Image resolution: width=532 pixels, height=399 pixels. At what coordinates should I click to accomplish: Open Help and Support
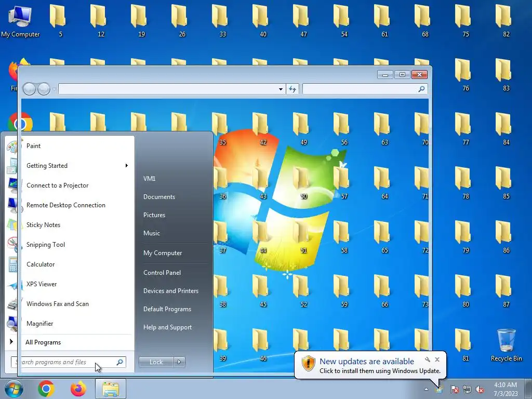(174, 327)
